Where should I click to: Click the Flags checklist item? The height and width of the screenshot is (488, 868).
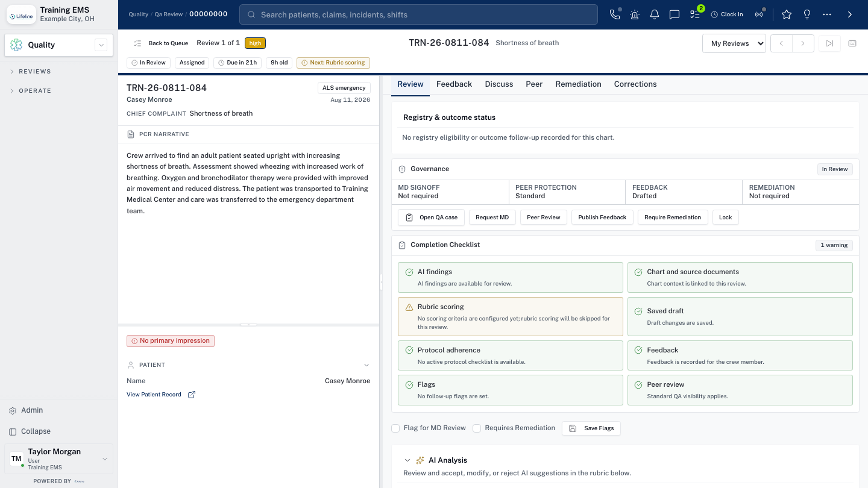point(511,390)
